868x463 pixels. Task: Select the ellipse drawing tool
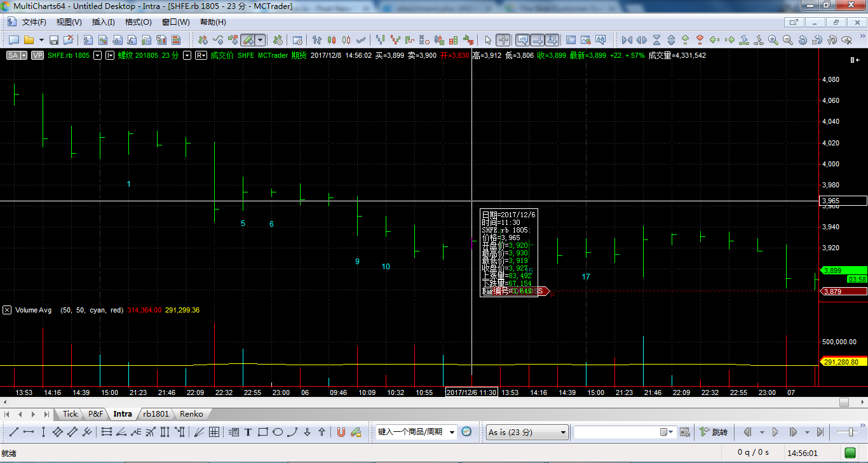click(x=278, y=433)
